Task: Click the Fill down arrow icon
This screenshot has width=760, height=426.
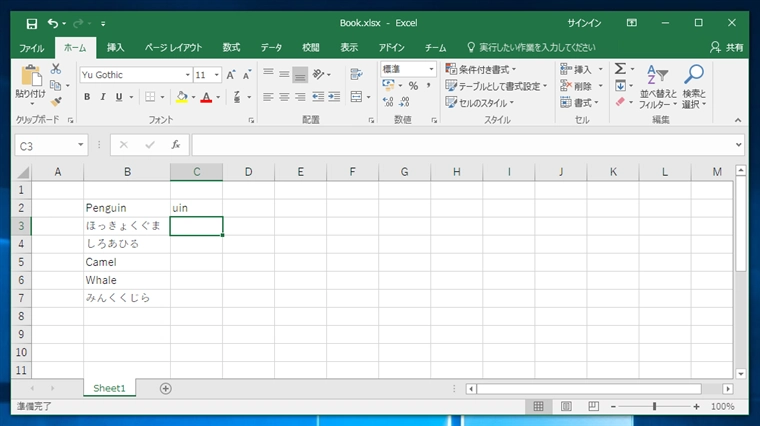Action: click(x=620, y=86)
